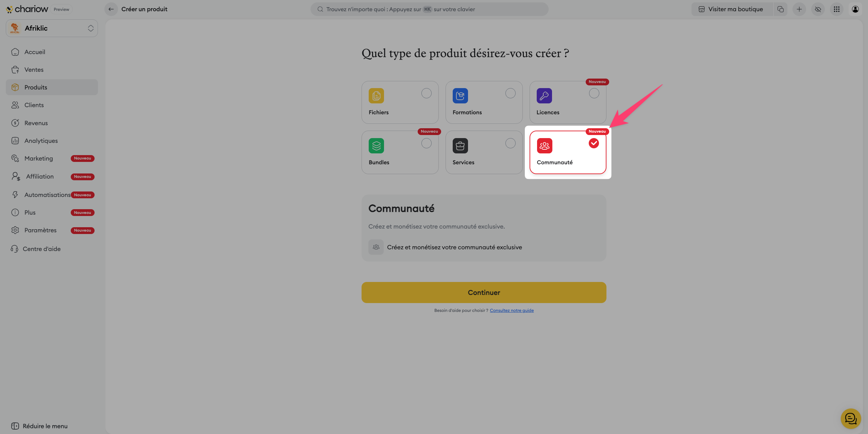868x434 pixels.
Task: Click the global search field
Action: click(429, 9)
